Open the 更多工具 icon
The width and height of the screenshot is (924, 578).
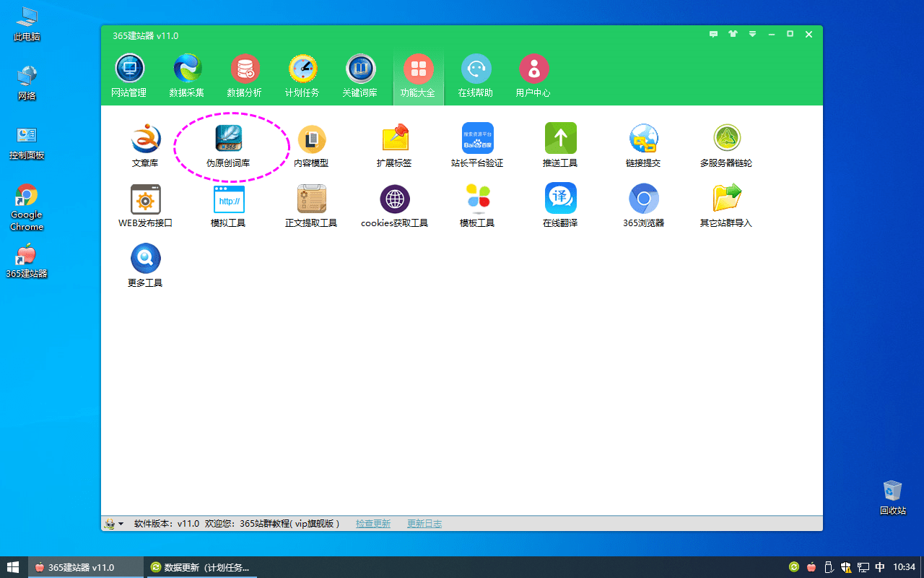tap(145, 265)
